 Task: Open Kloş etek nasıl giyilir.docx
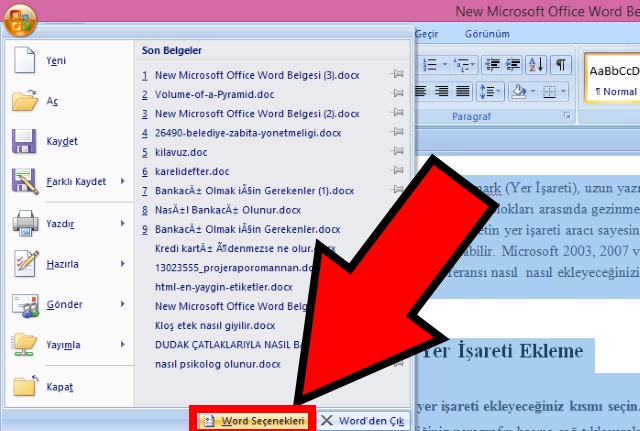215,326
